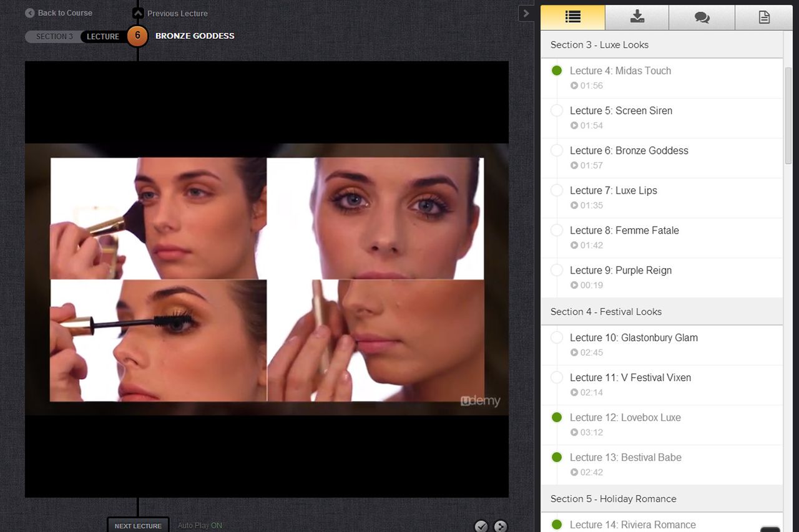This screenshot has width=799, height=532.
Task: Toggle completion circle for Purple Reign
Action: point(557,270)
